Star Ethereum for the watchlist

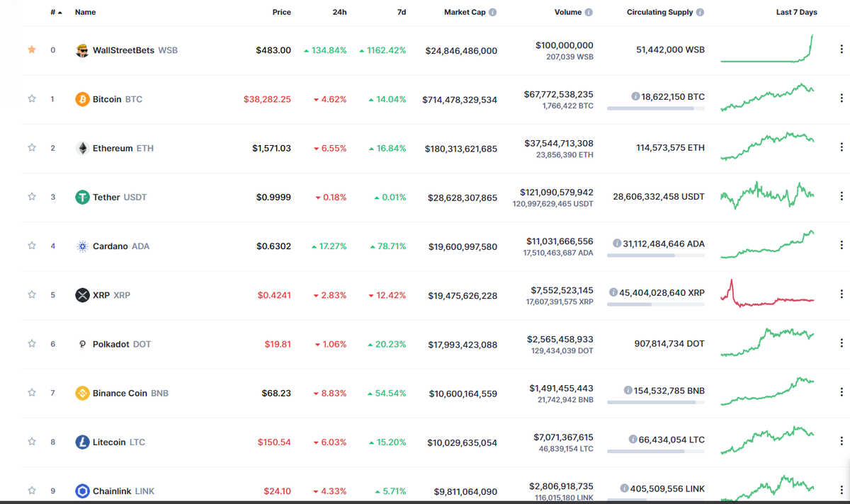(x=32, y=148)
